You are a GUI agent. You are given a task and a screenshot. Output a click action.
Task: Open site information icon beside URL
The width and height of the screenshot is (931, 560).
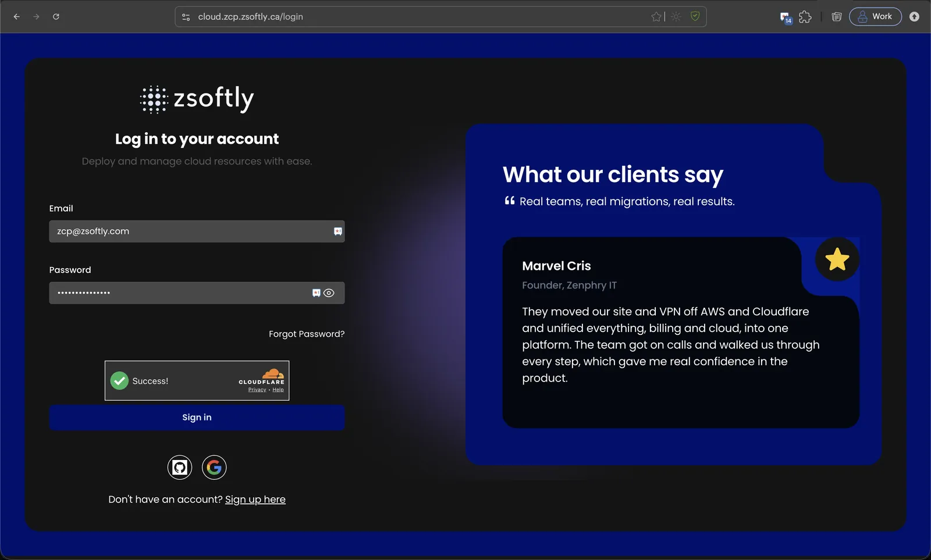[186, 17]
